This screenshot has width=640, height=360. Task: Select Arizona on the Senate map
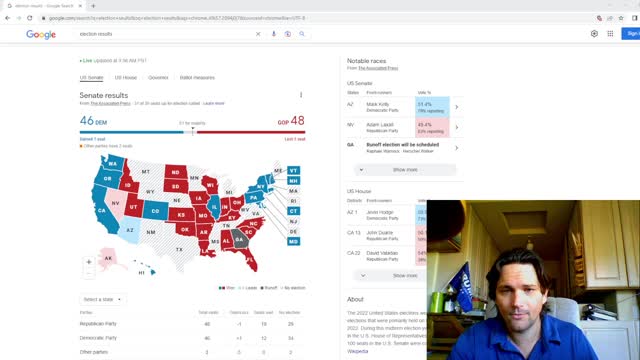[130, 230]
